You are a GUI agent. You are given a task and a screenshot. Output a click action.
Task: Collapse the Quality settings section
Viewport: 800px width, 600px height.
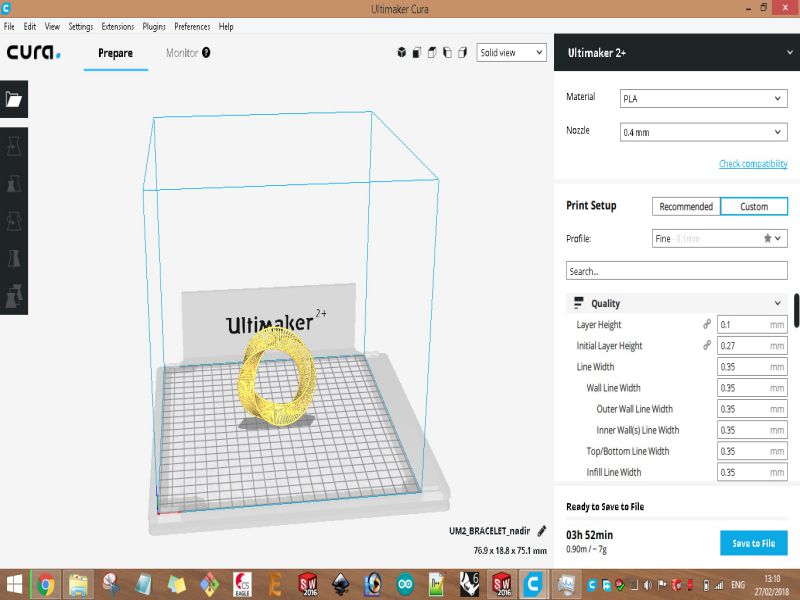677,303
